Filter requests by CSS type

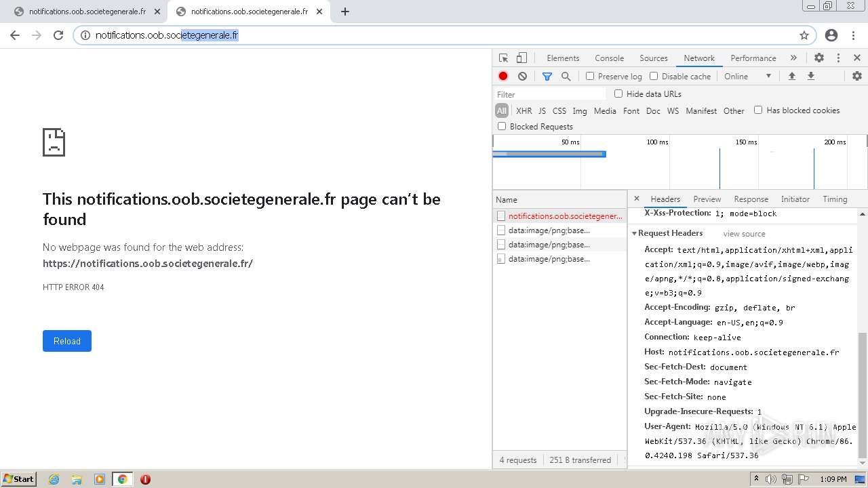click(559, 110)
